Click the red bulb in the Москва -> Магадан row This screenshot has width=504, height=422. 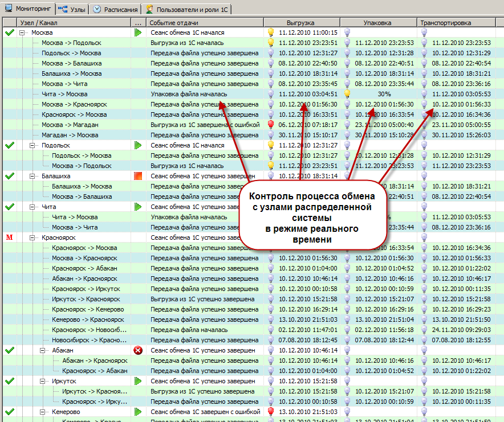click(x=271, y=125)
